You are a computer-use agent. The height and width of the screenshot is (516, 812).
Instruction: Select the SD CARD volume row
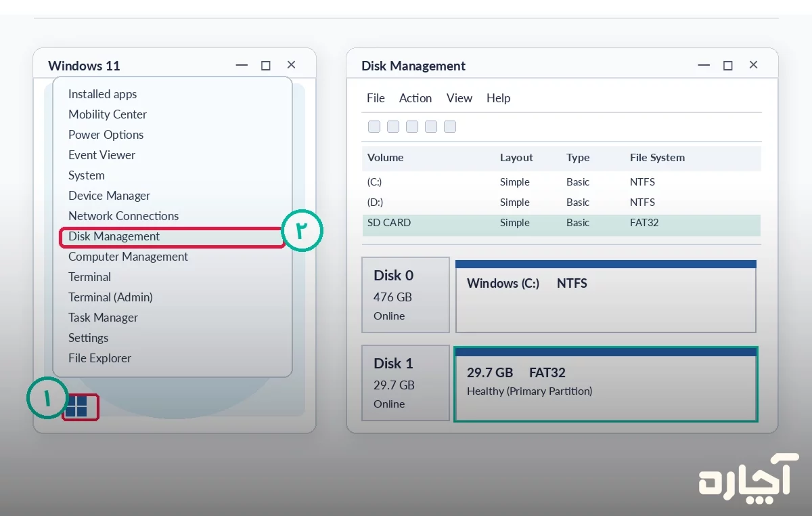point(562,225)
